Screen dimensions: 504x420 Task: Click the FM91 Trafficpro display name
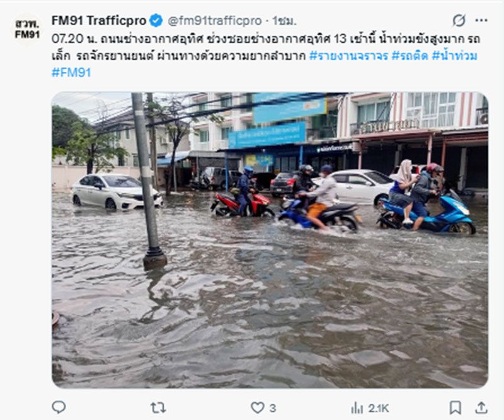(x=99, y=21)
